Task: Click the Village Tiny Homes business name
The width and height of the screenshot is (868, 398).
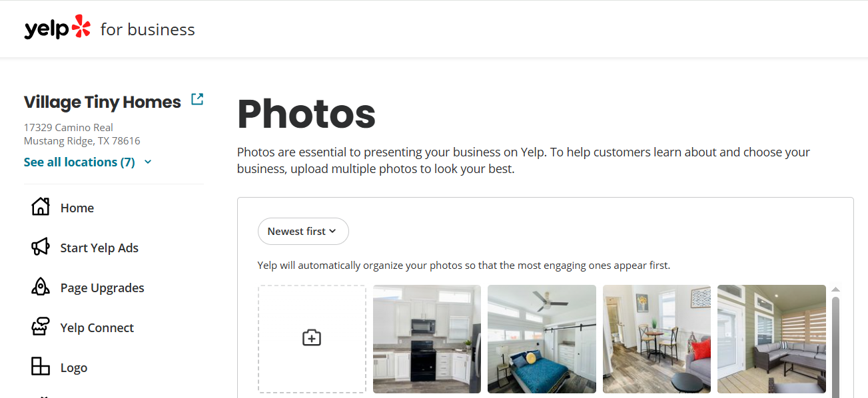Action: [103, 102]
